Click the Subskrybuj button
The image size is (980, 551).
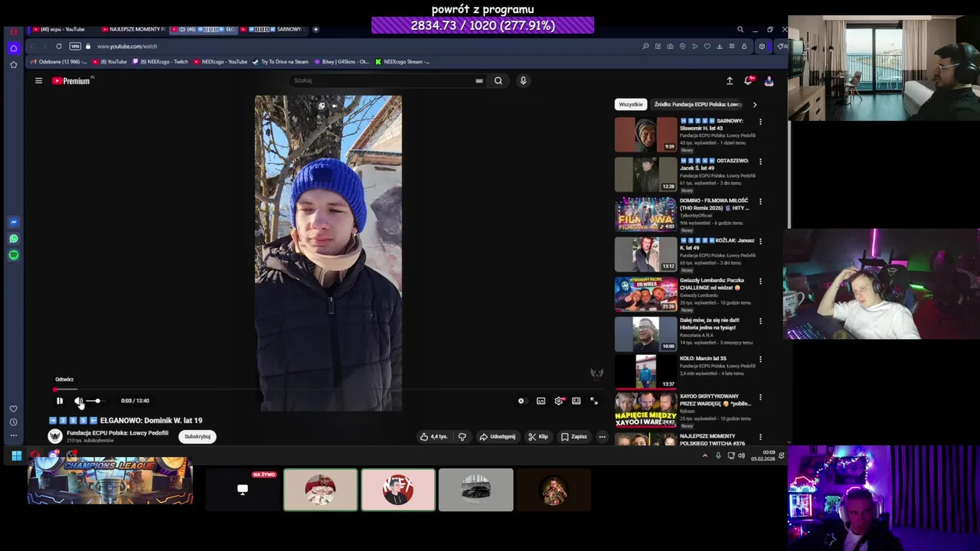click(x=198, y=436)
